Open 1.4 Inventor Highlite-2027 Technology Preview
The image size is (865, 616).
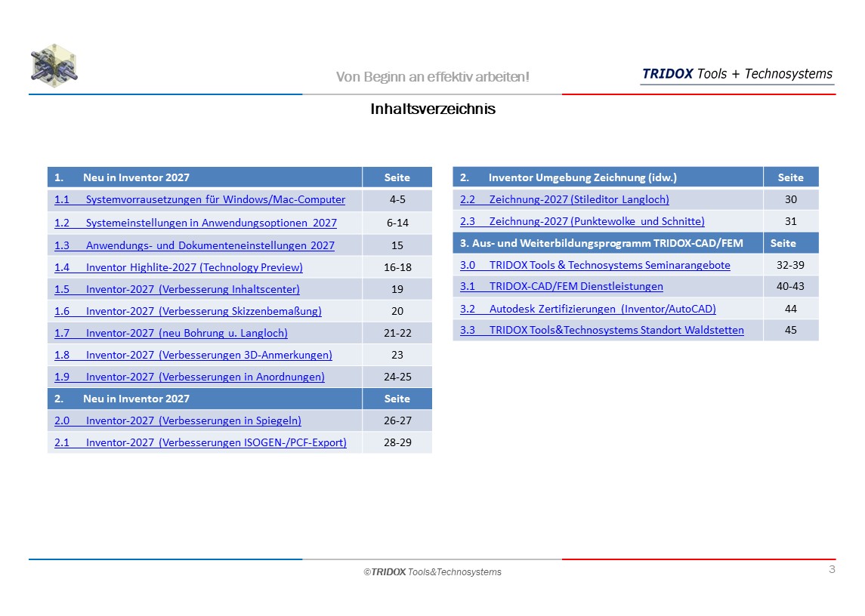pos(178,267)
